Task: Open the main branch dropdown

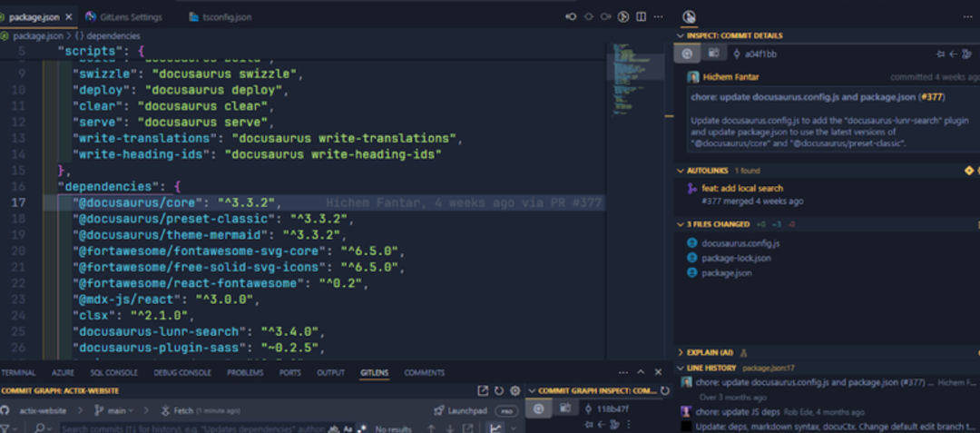Action: (x=113, y=410)
